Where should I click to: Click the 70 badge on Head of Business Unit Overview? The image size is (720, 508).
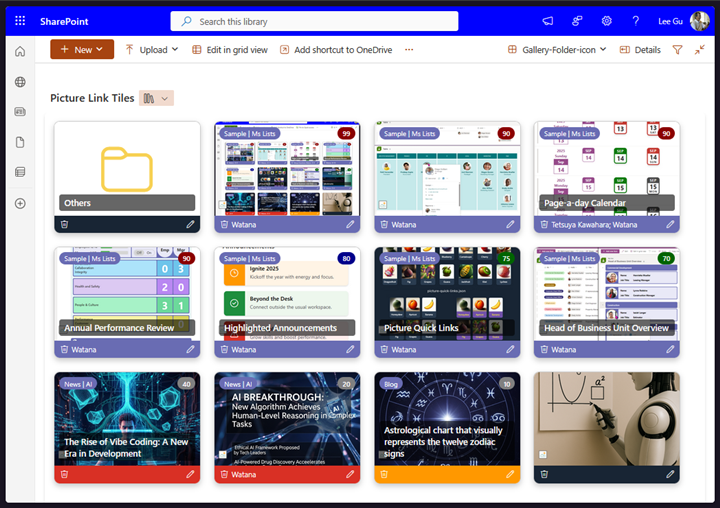pyautogui.click(x=666, y=259)
